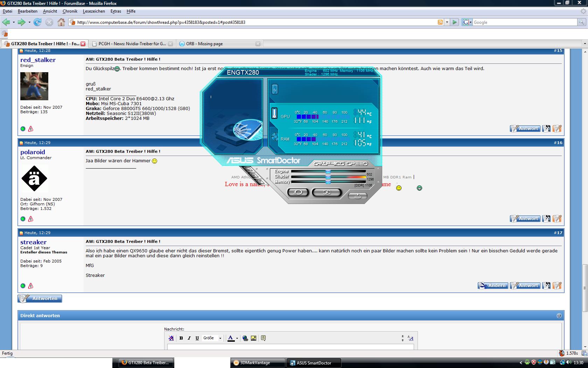Click insert image icon in editor
The image size is (588, 368).
254,338
